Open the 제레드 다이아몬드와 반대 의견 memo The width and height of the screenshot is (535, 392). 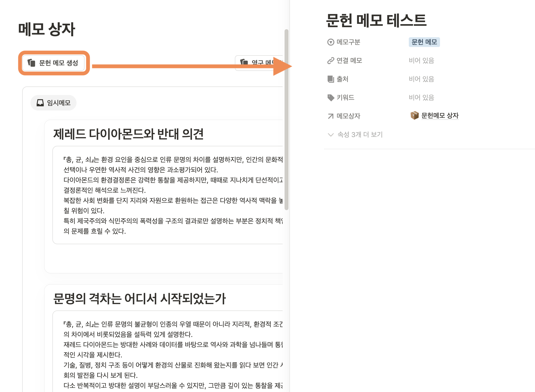128,134
